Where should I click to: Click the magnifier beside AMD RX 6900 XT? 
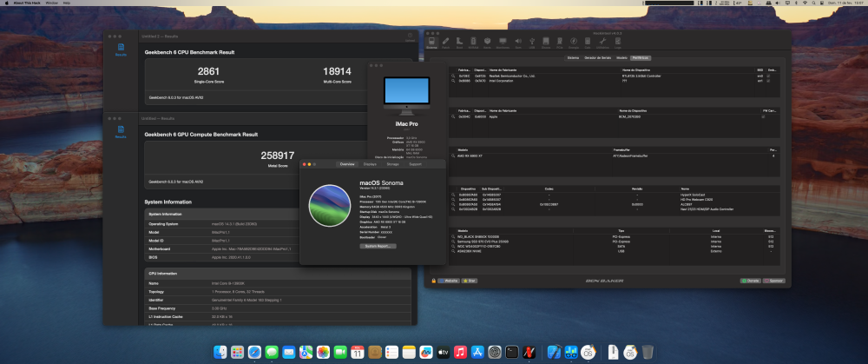(x=453, y=156)
